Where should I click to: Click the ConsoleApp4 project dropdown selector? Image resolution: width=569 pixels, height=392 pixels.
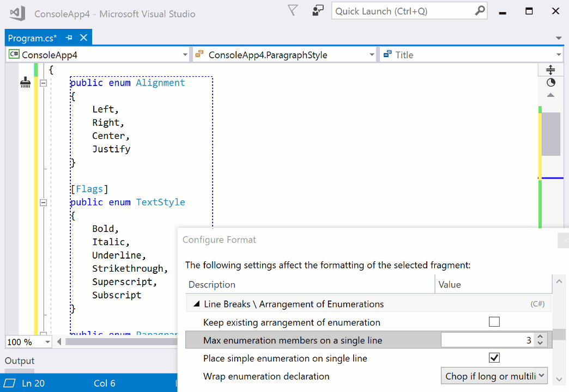click(x=185, y=54)
